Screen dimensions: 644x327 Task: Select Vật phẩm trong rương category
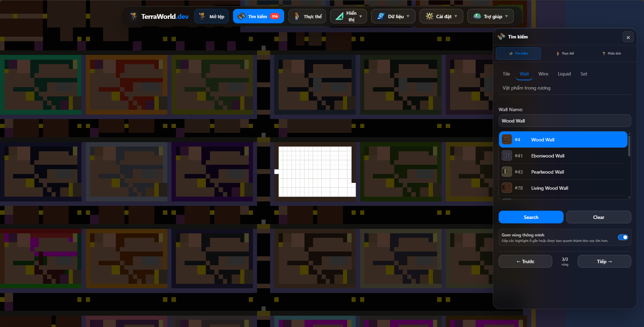[x=526, y=88]
